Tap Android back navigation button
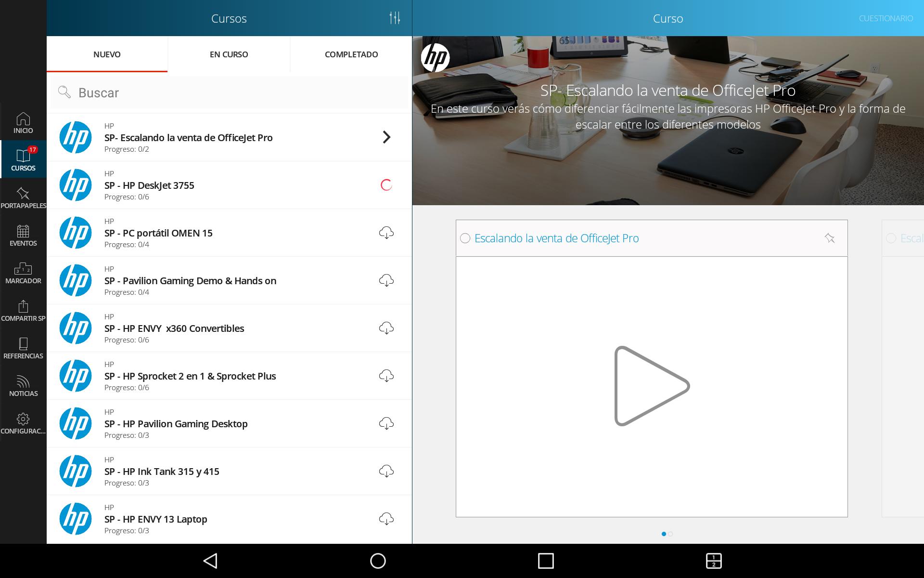The height and width of the screenshot is (578, 924). (210, 561)
